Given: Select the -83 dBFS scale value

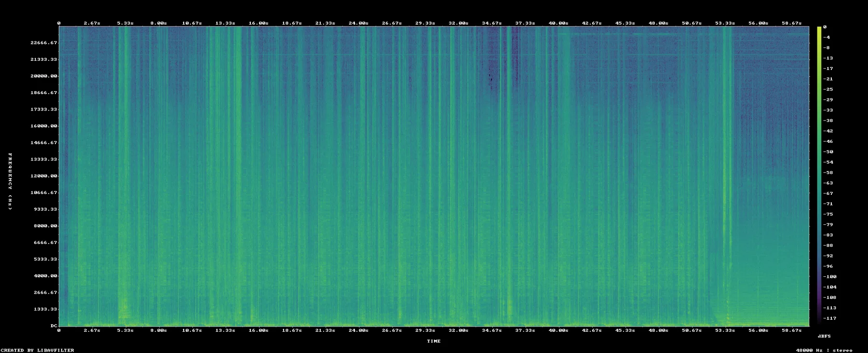Looking at the screenshot, I should point(827,235).
